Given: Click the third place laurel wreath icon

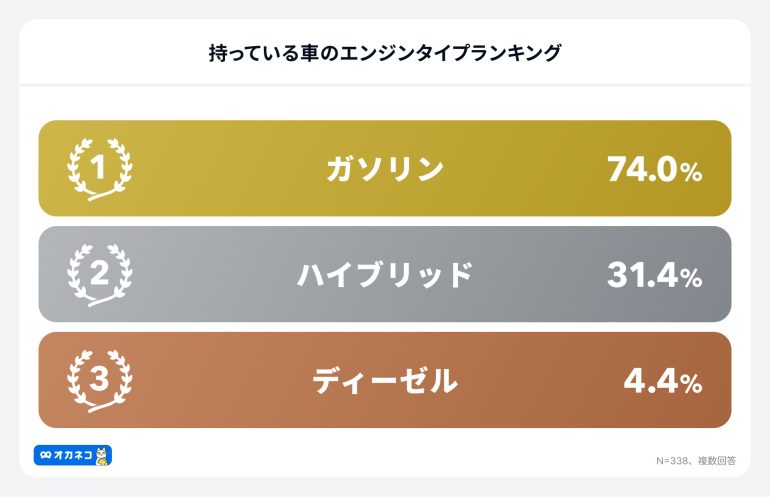Looking at the screenshot, I should pyautogui.click(x=100, y=381).
